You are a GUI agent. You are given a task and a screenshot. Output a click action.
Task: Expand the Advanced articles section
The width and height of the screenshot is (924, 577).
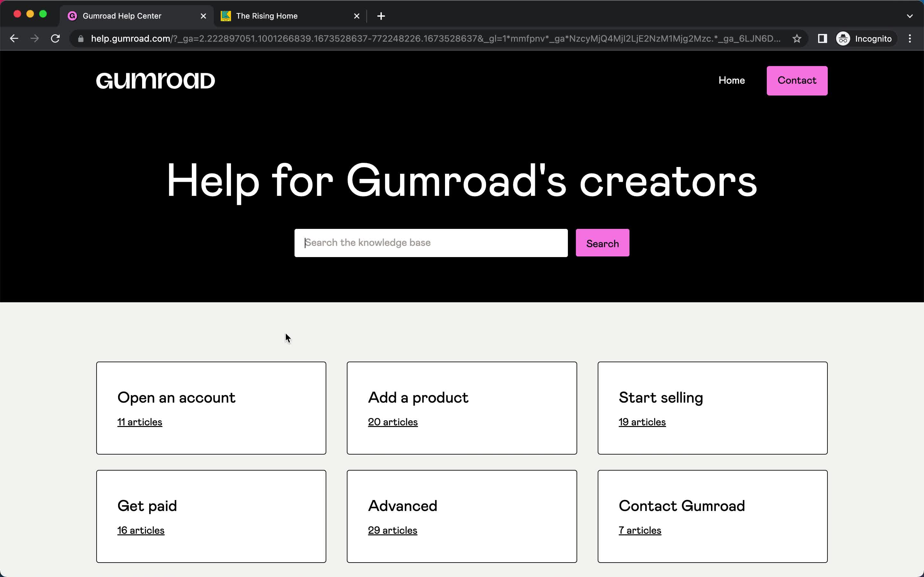coord(462,516)
